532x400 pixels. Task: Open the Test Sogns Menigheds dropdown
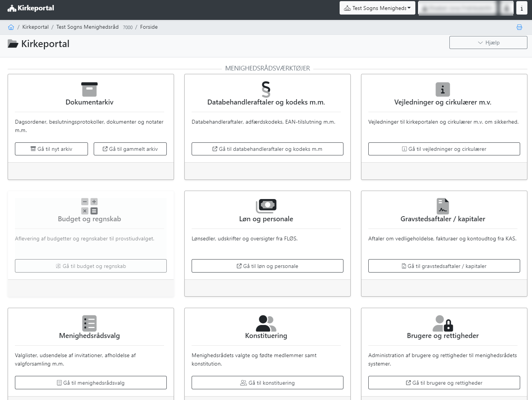(377, 8)
